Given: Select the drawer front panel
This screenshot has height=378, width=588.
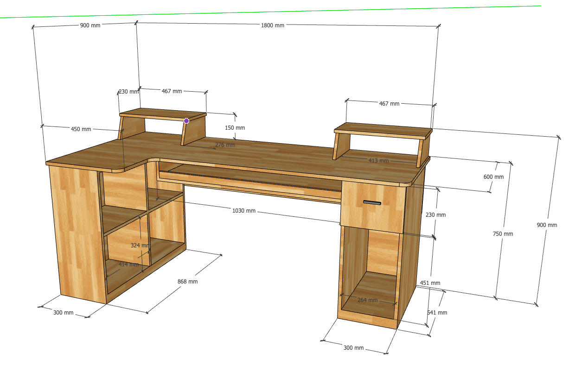Looking at the screenshot, I should click(371, 213).
